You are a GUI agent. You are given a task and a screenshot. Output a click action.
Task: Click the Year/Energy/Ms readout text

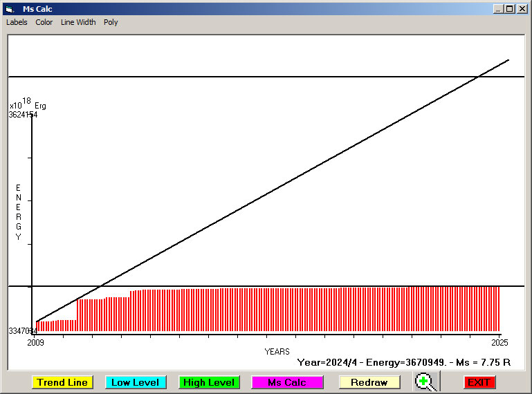[403, 362]
